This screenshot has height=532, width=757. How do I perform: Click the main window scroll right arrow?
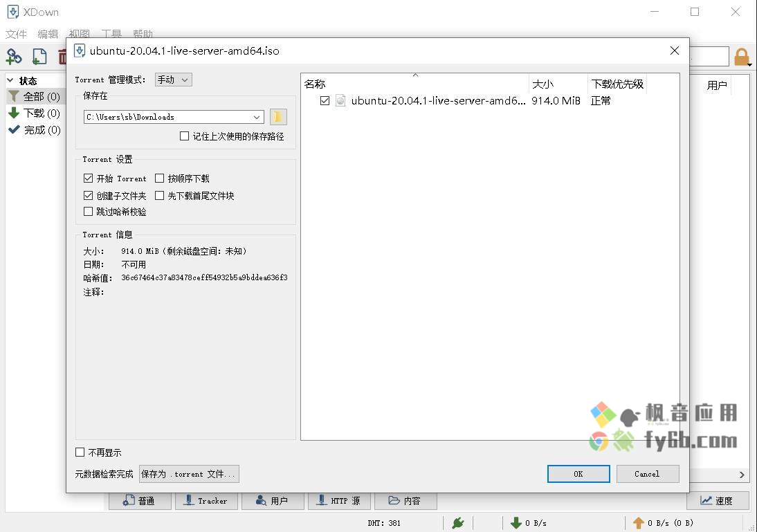pyautogui.click(x=742, y=475)
